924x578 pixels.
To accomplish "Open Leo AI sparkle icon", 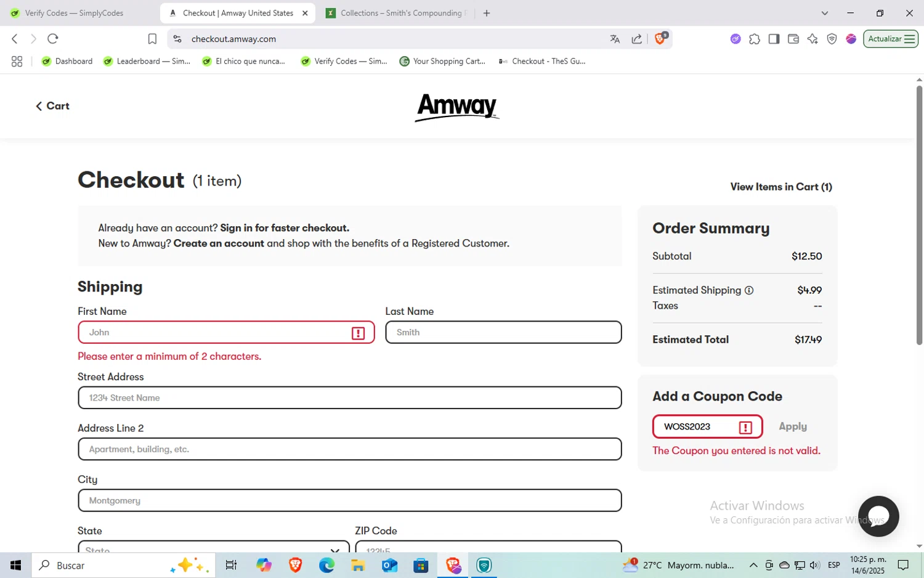I will click(813, 39).
